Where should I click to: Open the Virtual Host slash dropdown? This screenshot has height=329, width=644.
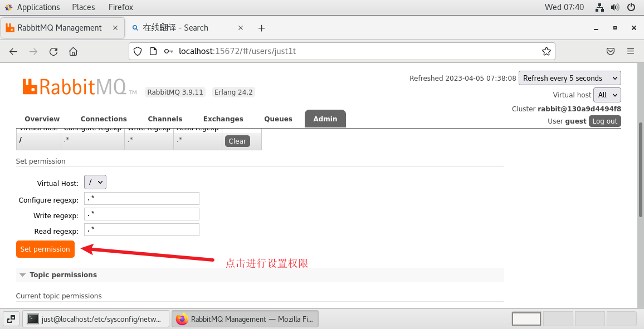95,183
